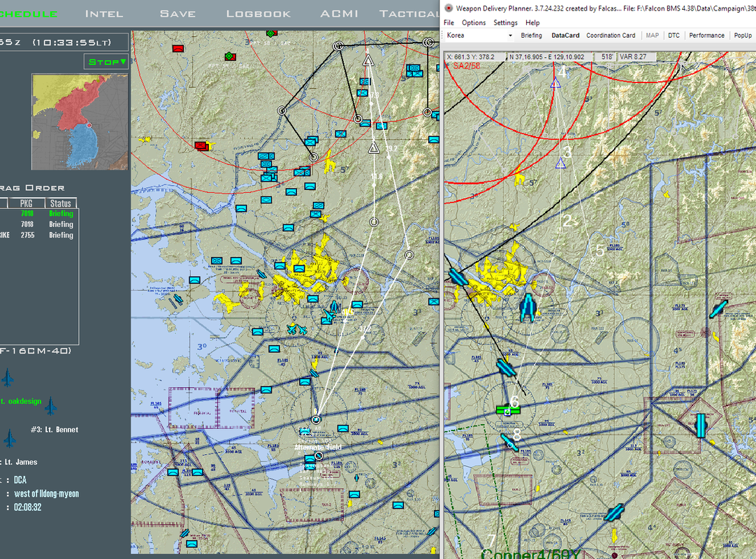Screen dimensions: 756x559
Task: Select the cyan fighter pair icon south of Seoul
Action: click(x=296, y=329)
